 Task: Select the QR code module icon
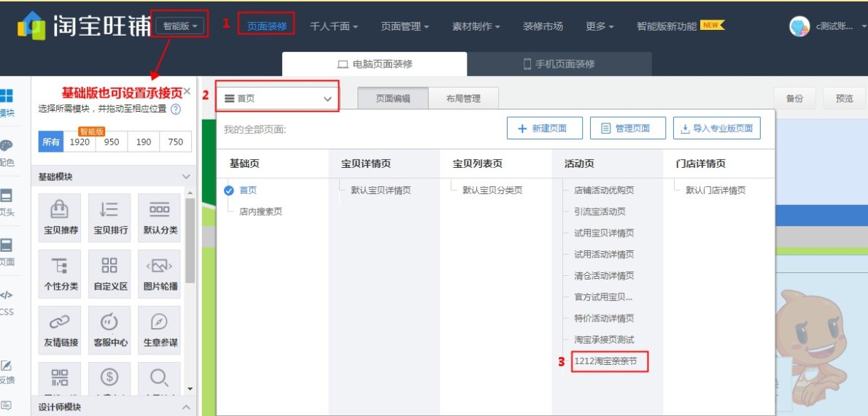pyautogui.click(x=60, y=379)
